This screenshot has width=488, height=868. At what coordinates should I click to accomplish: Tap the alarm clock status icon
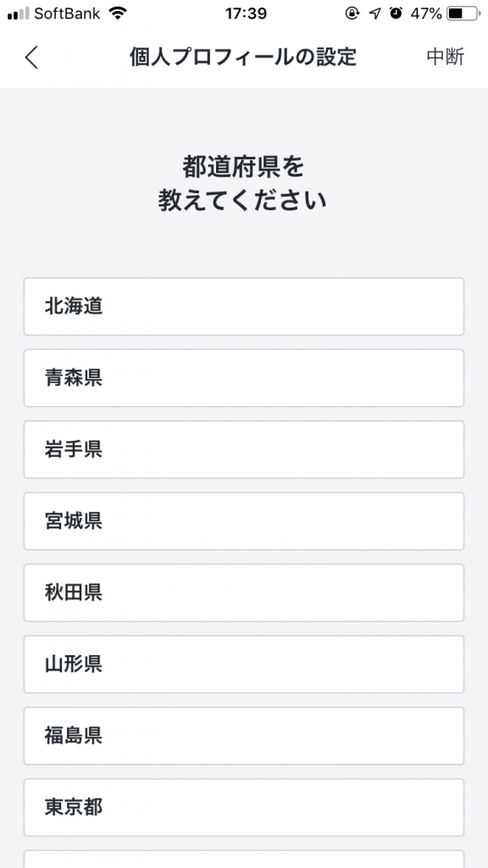pyautogui.click(x=396, y=14)
